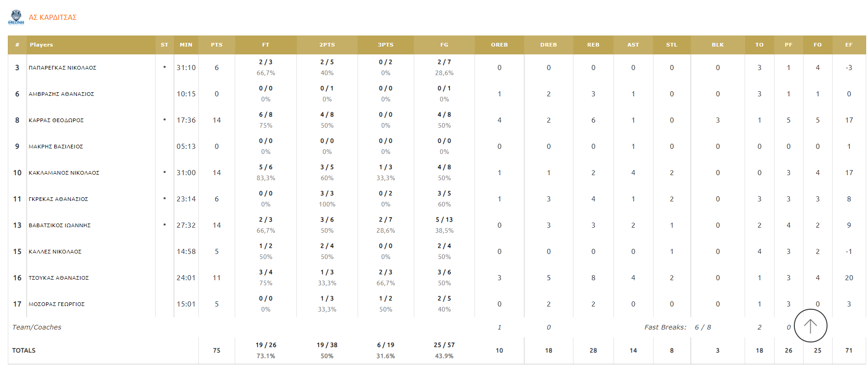Click player ΜΟΣΟΡΑΣ ΓΕΩΡΓΙΟΣ
868x365 pixels.
pos(57,304)
